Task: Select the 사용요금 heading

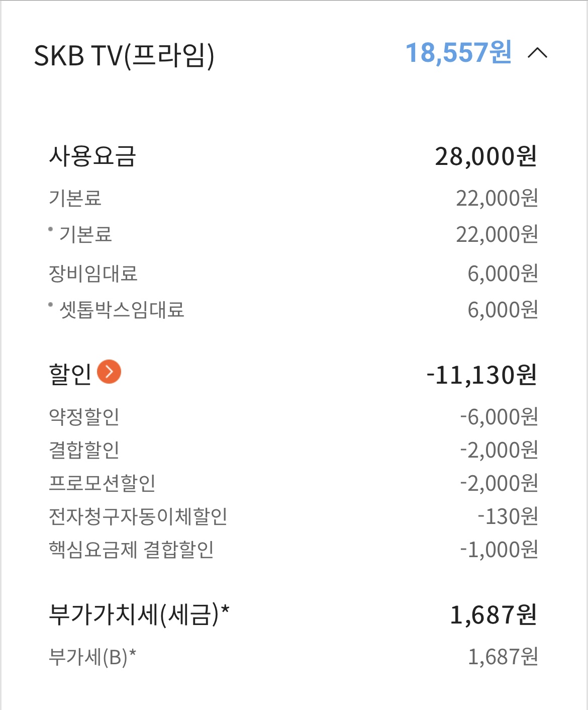Action: [x=92, y=156]
